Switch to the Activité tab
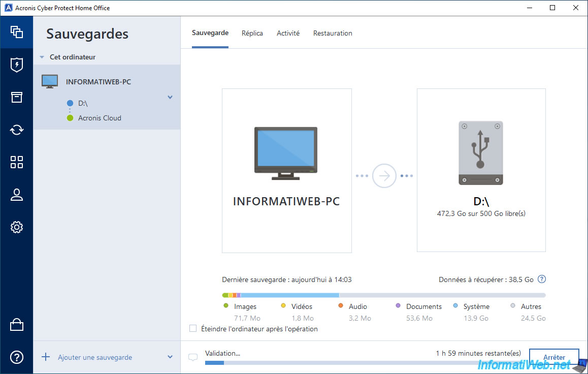 [x=288, y=33]
